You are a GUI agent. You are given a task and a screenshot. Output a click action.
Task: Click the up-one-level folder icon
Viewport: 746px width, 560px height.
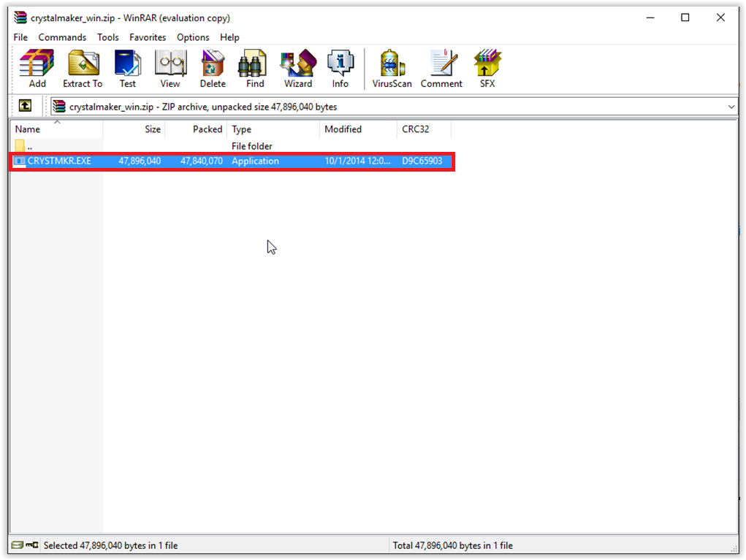coord(25,106)
